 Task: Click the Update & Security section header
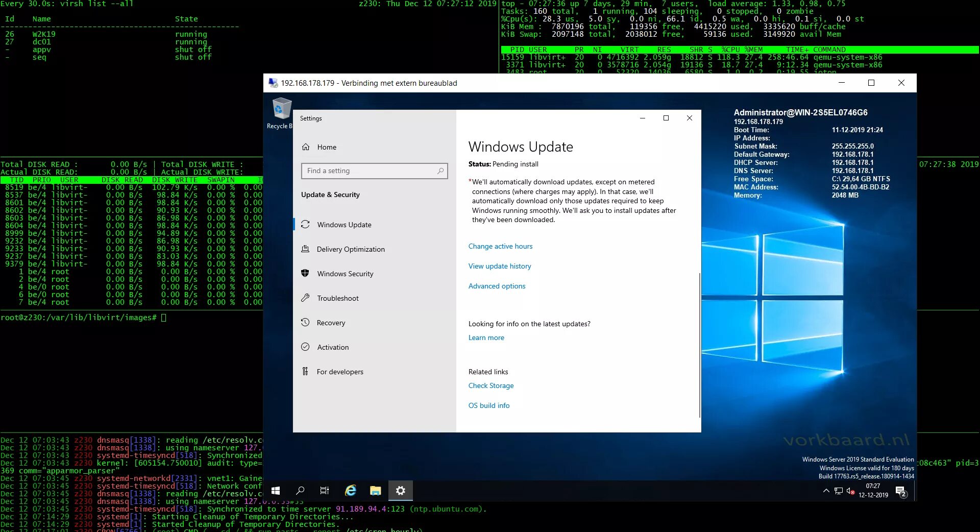tap(330, 195)
